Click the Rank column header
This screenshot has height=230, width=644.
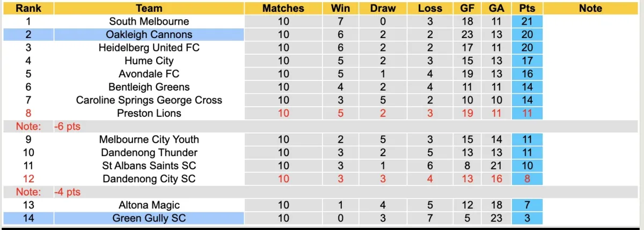click(28, 8)
